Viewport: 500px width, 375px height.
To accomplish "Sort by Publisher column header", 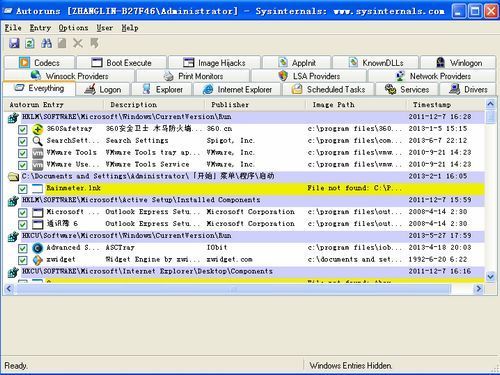I will coord(255,105).
